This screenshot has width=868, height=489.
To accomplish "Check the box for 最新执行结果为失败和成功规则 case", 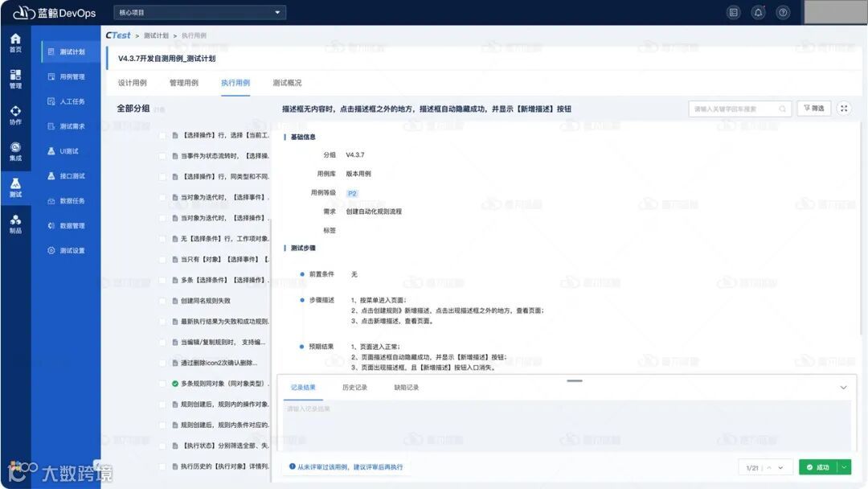I will click(162, 321).
